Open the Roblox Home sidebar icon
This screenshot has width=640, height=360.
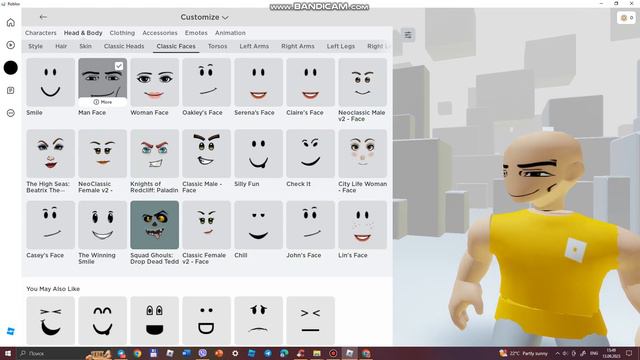(x=11, y=22)
